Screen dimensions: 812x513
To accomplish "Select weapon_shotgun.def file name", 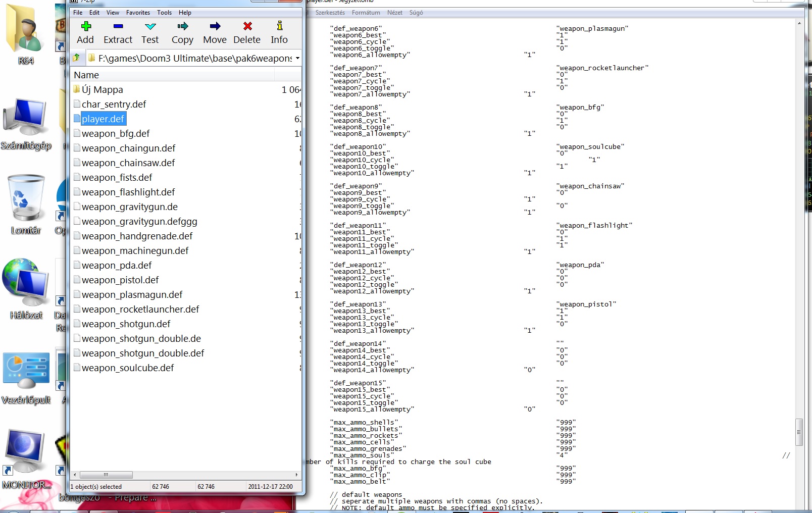I will [126, 324].
